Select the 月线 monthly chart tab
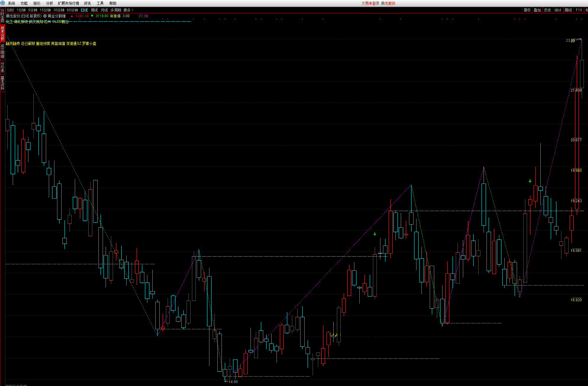 coord(104,10)
